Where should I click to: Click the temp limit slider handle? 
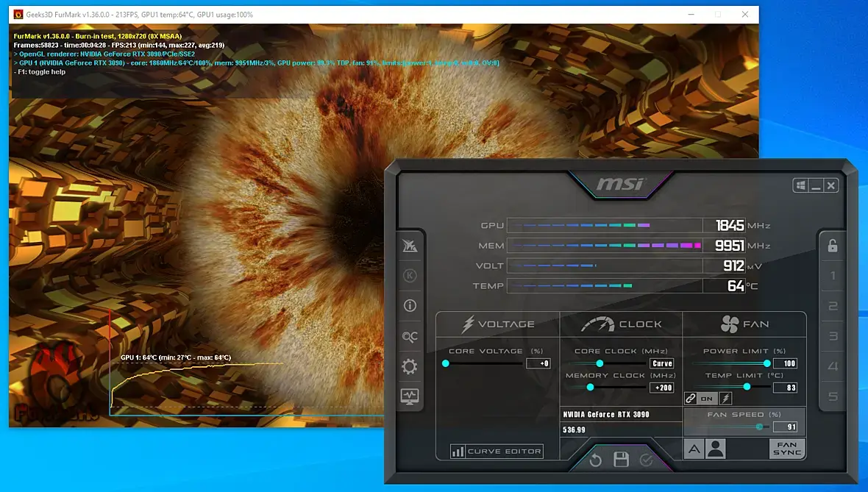point(747,387)
